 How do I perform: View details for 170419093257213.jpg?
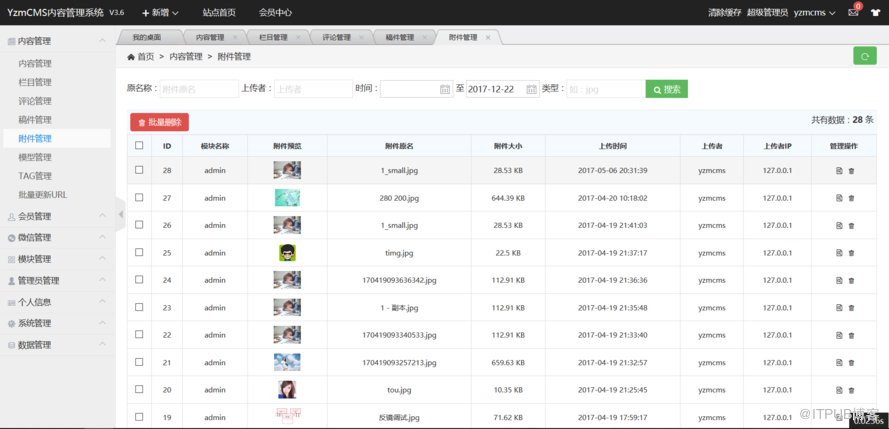tap(839, 362)
